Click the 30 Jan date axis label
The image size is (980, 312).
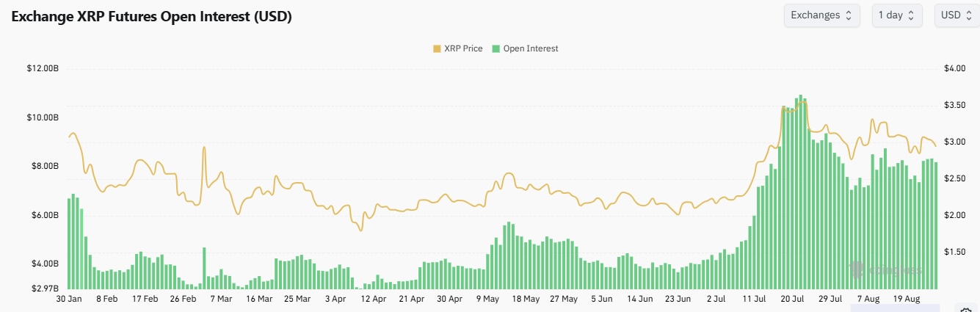69,299
